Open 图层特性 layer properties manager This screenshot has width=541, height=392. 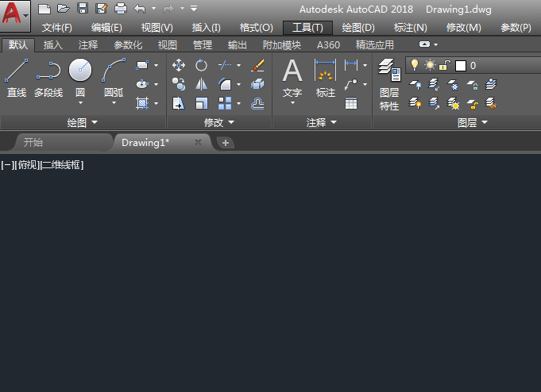pyautogui.click(x=389, y=84)
